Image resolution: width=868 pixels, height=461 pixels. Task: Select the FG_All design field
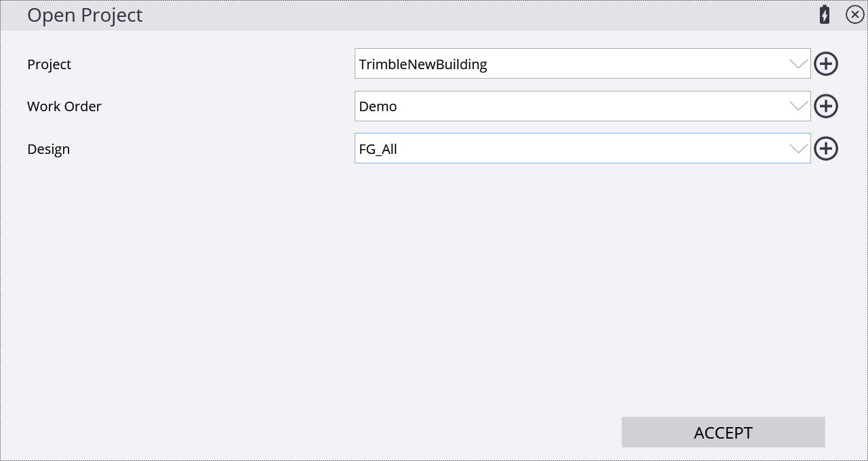pyautogui.click(x=583, y=148)
